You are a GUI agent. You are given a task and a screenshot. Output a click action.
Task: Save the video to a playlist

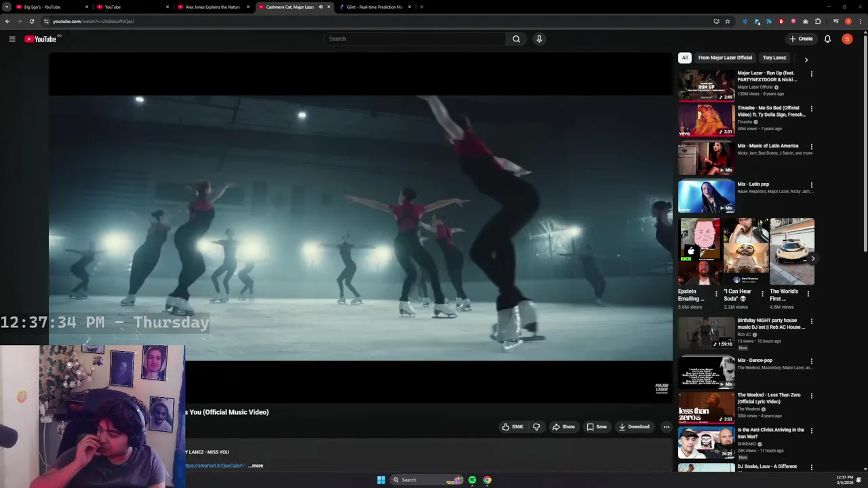pyautogui.click(x=597, y=426)
